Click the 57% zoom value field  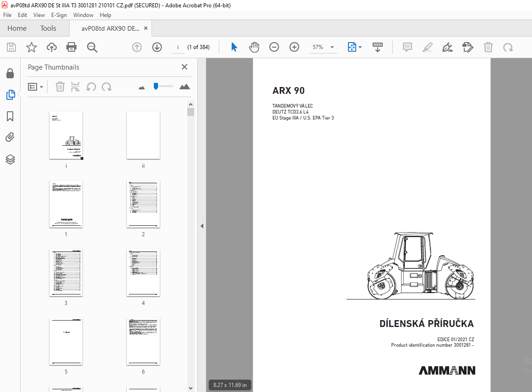318,47
